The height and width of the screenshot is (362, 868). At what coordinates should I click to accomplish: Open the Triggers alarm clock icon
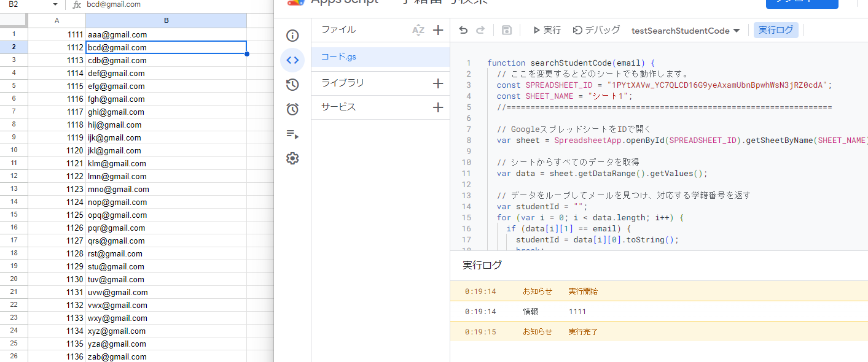(x=292, y=109)
